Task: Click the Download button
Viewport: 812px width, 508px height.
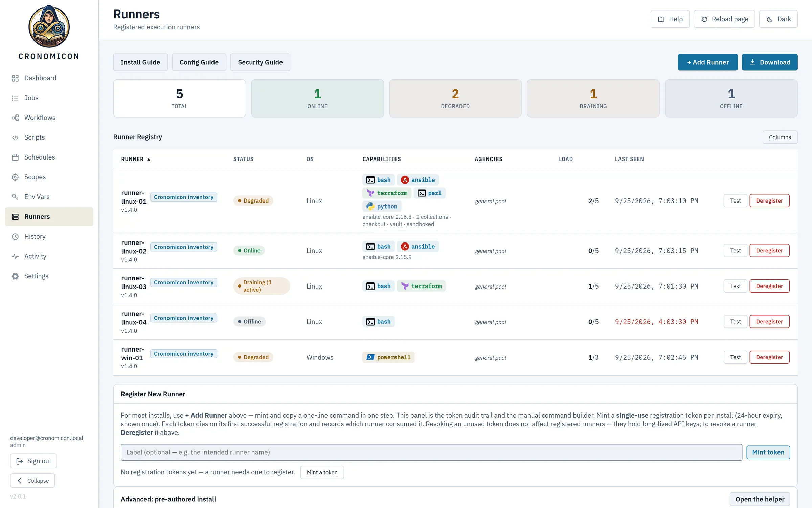Action: pos(770,62)
